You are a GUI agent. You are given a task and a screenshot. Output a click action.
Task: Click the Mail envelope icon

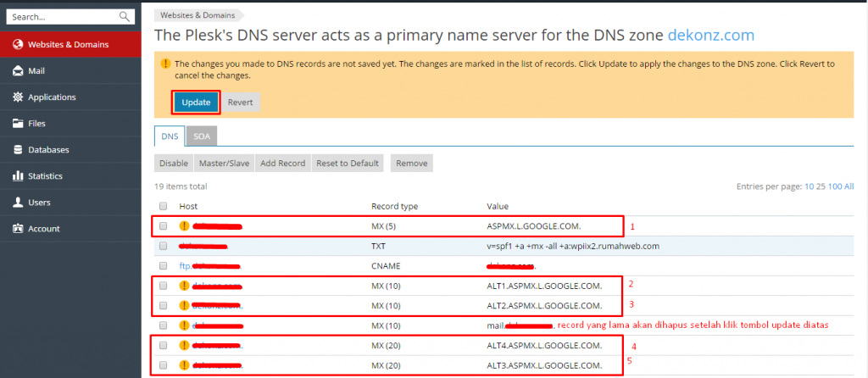coord(18,71)
